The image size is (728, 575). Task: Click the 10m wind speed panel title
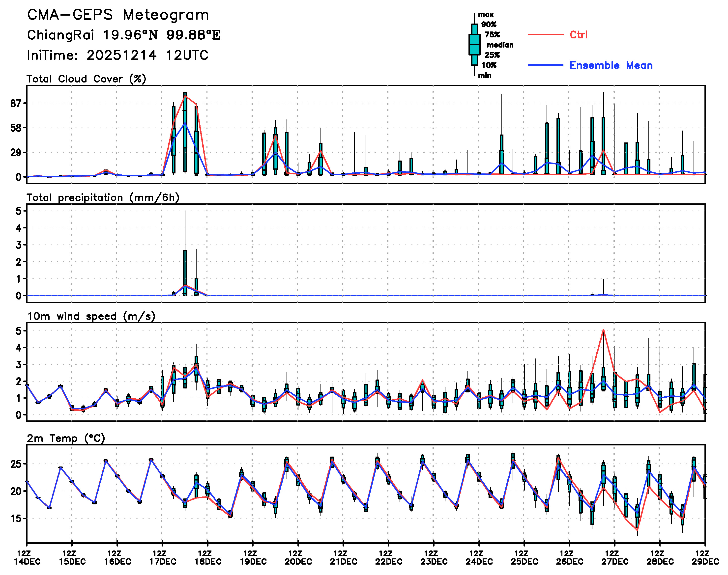[x=91, y=316]
